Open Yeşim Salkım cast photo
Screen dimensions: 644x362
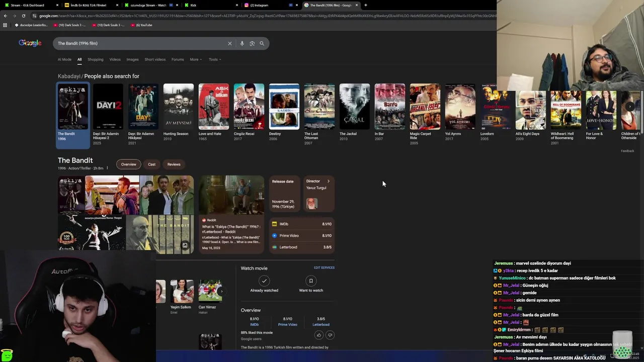182,291
